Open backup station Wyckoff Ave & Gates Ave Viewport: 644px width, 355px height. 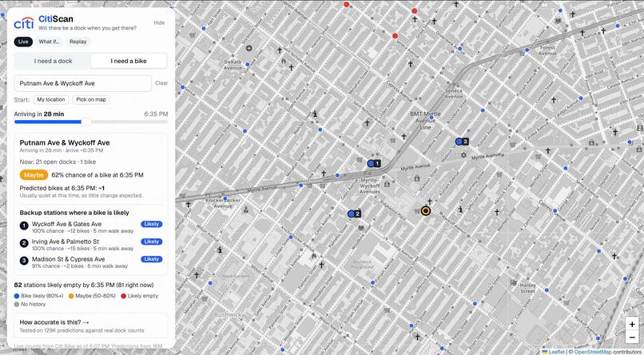click(x=91, y=227)
